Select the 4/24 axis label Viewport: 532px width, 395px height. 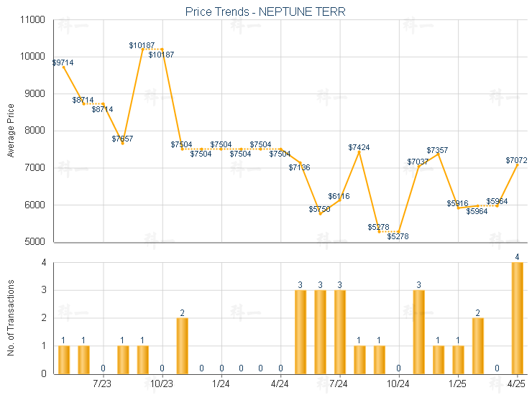click(280, 384)
